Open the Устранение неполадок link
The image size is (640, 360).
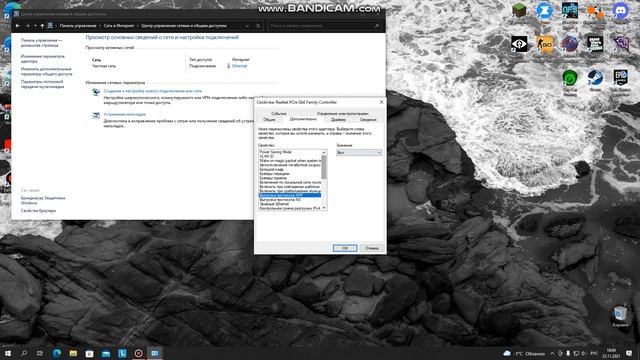tap(124, 114)
